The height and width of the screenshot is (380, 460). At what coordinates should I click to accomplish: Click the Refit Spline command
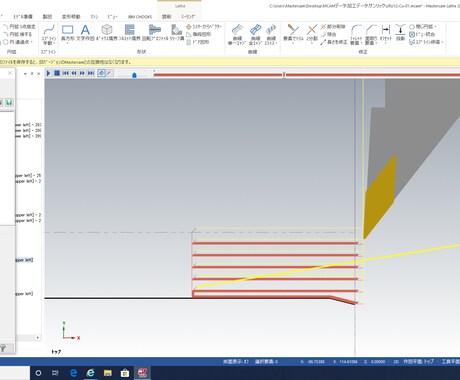[x=426, y=42]
